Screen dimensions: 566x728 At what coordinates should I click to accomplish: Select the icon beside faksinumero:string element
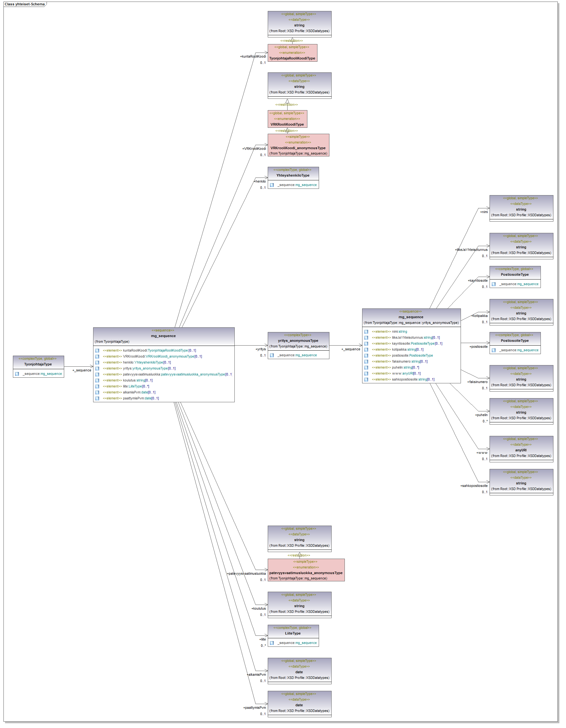point(367,362)
